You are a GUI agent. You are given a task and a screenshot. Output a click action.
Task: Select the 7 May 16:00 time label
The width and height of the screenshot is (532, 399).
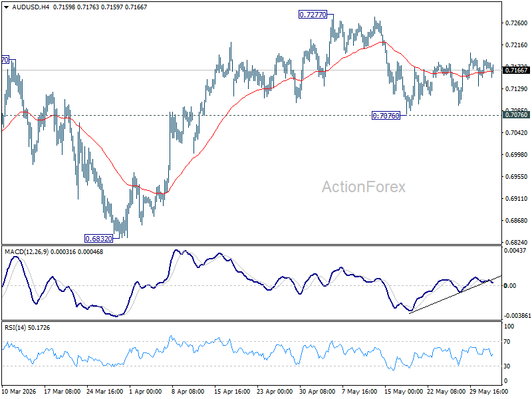point(359,392)
